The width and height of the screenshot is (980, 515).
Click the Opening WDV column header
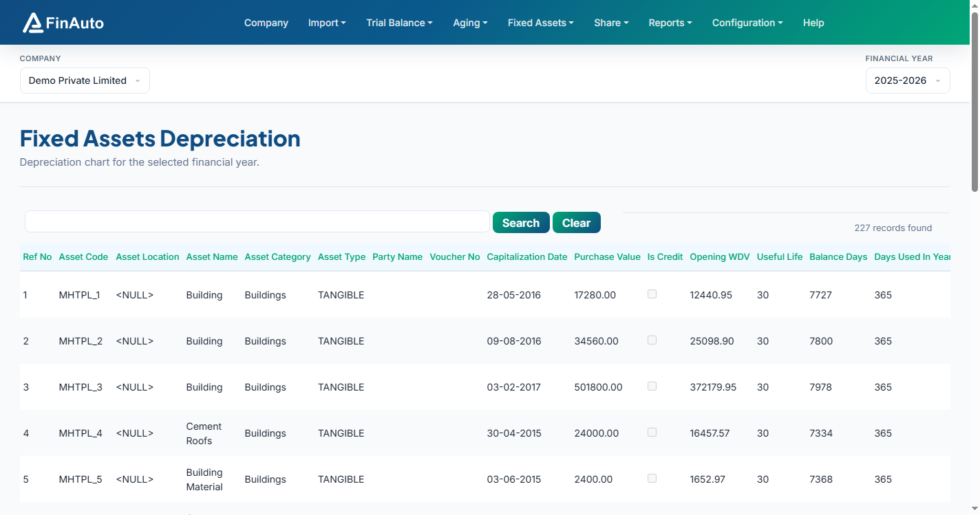click(x=720, y=256)
